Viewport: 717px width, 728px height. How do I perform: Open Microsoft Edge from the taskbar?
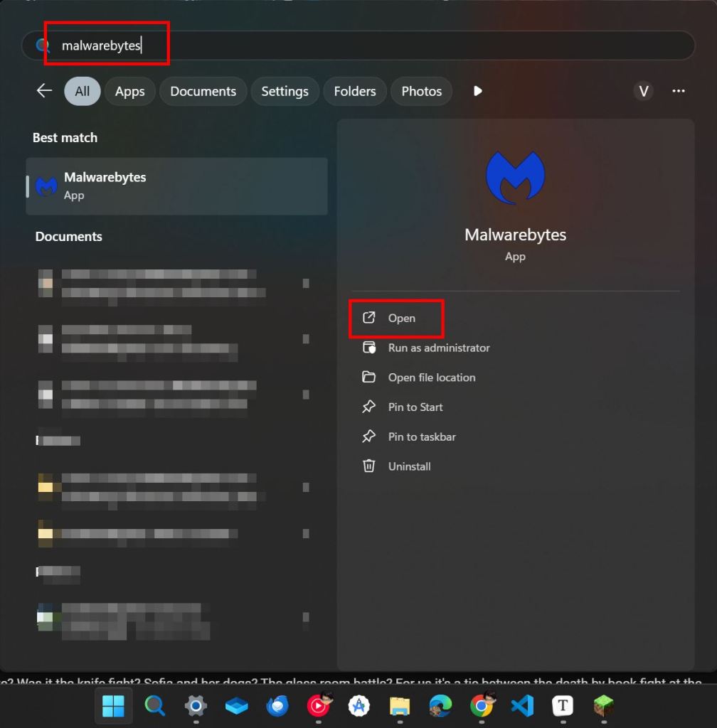[x=441, y=706]
